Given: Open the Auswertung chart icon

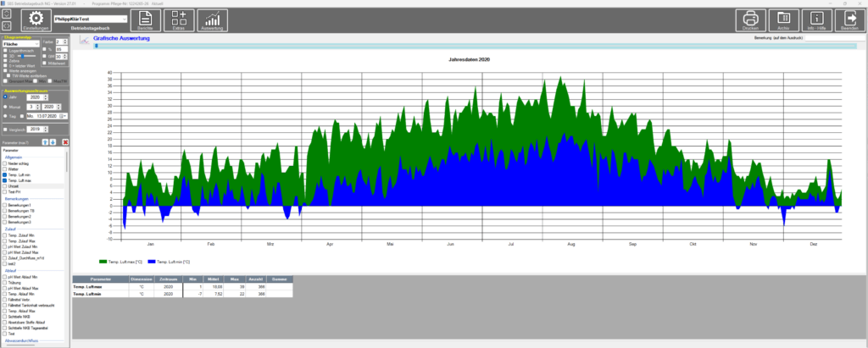Looking at the screenshot, I should pos(213,20).
